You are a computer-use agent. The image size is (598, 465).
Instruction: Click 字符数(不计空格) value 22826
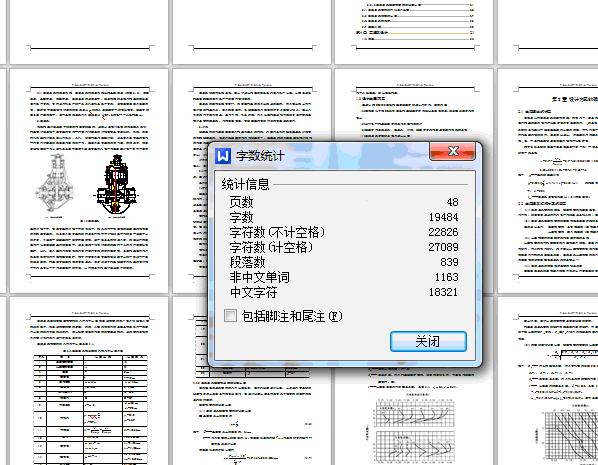click(443, 232)
